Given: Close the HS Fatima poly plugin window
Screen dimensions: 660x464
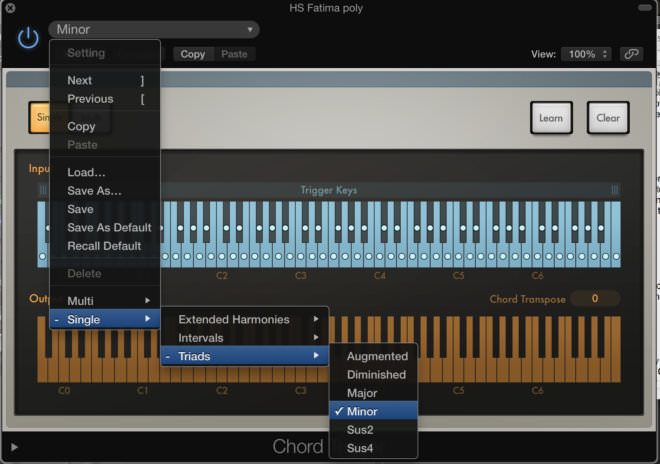Looking at the screenshot, I should tap(11, 8).
